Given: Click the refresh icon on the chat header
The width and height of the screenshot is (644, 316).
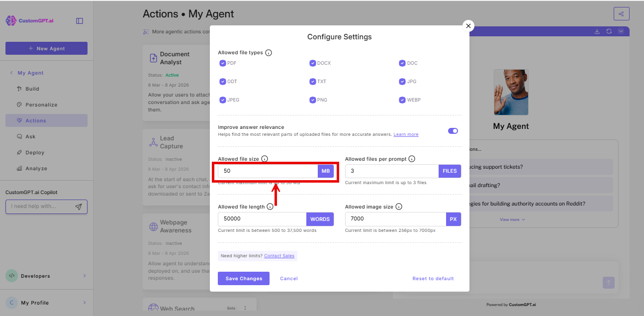Looking at the screenshot, I should tap(609, 31).
